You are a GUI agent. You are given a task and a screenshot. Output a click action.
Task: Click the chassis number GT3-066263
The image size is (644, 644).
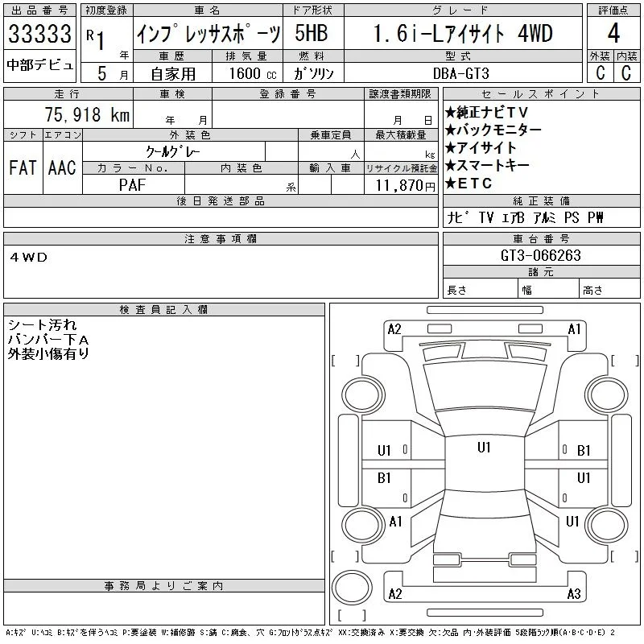pyautogui.click(x=541, y=255)
